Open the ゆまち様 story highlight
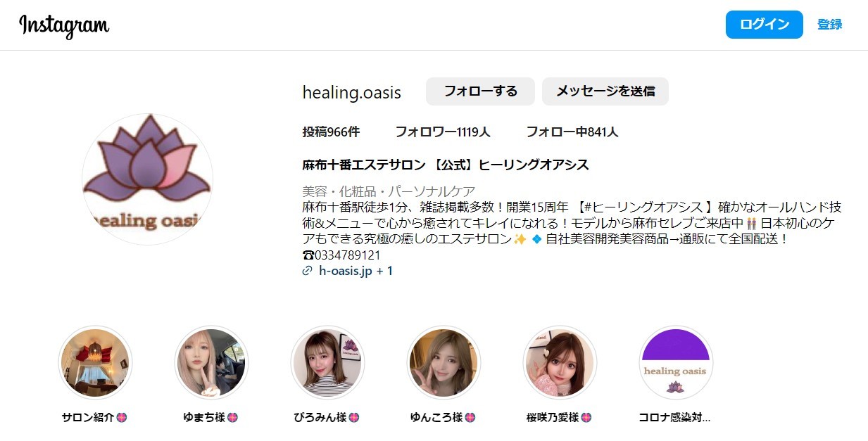 pos(211,362)
